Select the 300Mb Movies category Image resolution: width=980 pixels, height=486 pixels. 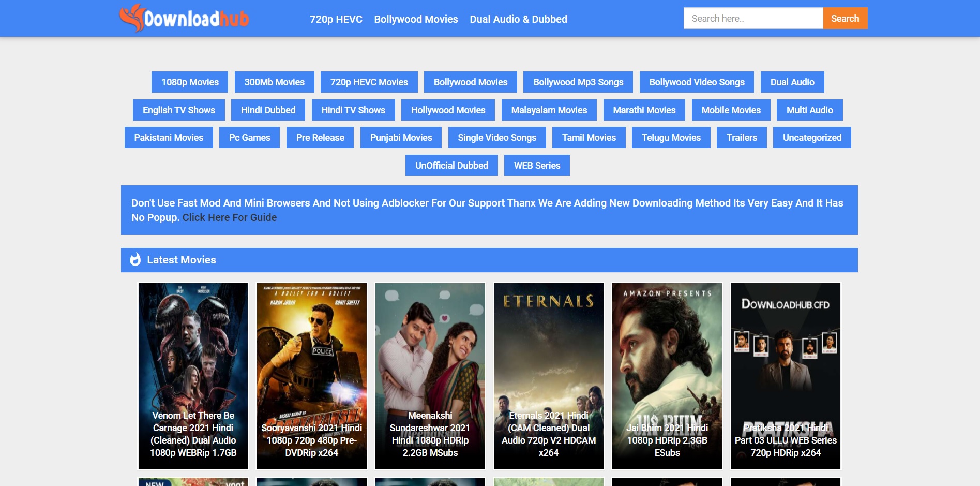pos(274,82)
